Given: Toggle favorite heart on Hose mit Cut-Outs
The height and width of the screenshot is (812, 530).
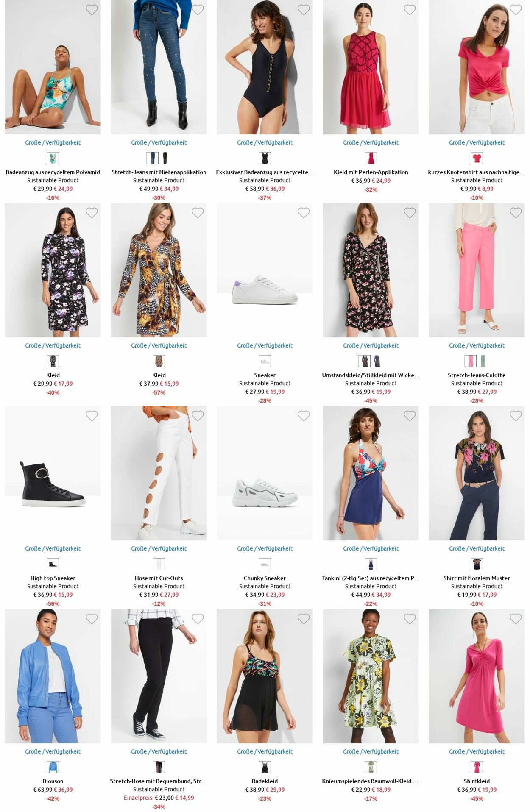Looking at the screenshot, I should (x=198, y=416).
